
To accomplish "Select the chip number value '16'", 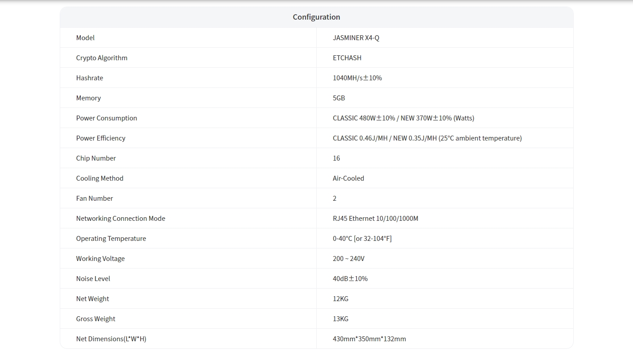I will coord(336,158).
